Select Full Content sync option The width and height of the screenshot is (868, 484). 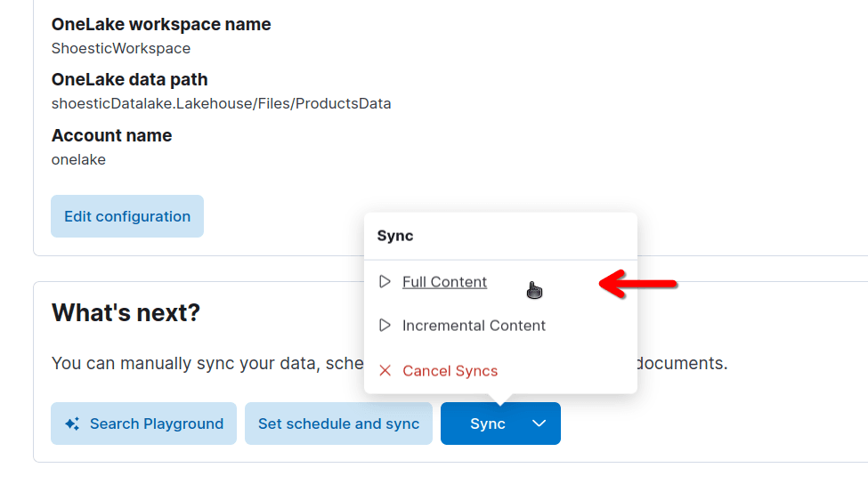click(444, 282)
